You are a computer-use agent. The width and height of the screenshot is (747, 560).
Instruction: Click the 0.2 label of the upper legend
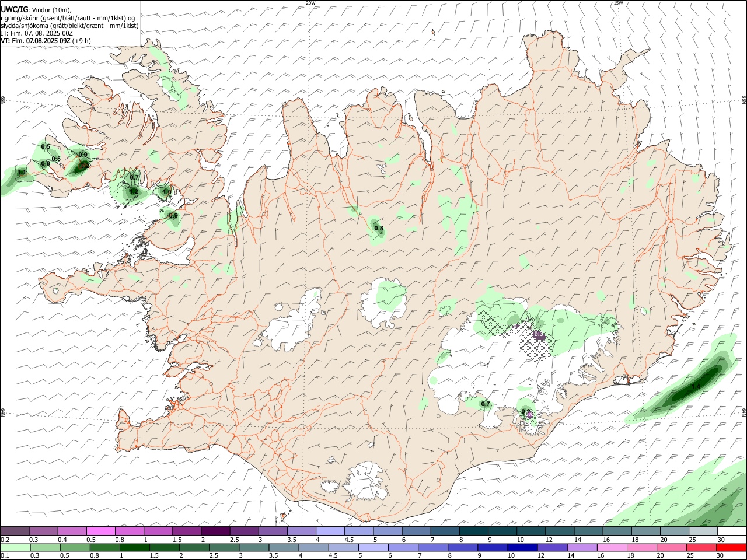tap(4, 540)
